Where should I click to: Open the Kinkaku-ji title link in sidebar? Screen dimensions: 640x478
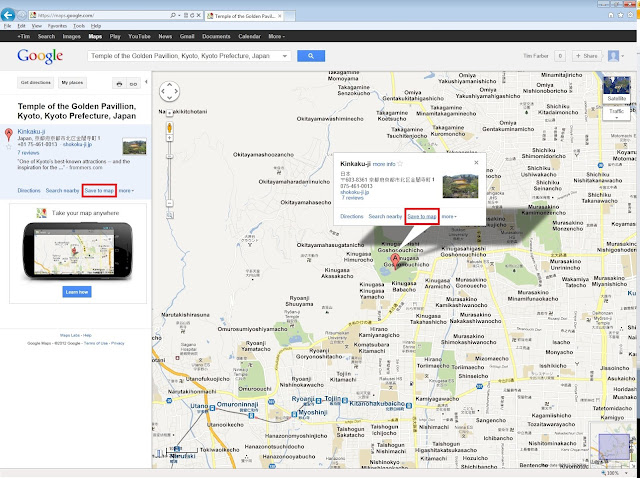tap(31, 131)
